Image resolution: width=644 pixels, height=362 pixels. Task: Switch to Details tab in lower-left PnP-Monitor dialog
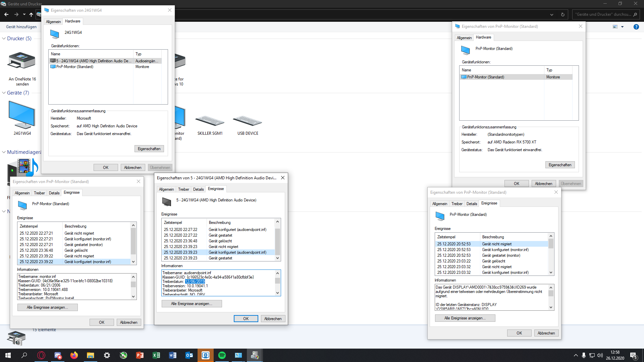coord(54,193)
